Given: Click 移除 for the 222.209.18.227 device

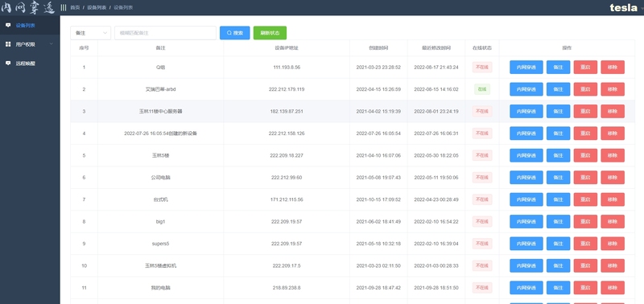Looking at the screenshot, I should tap(613, 155).
